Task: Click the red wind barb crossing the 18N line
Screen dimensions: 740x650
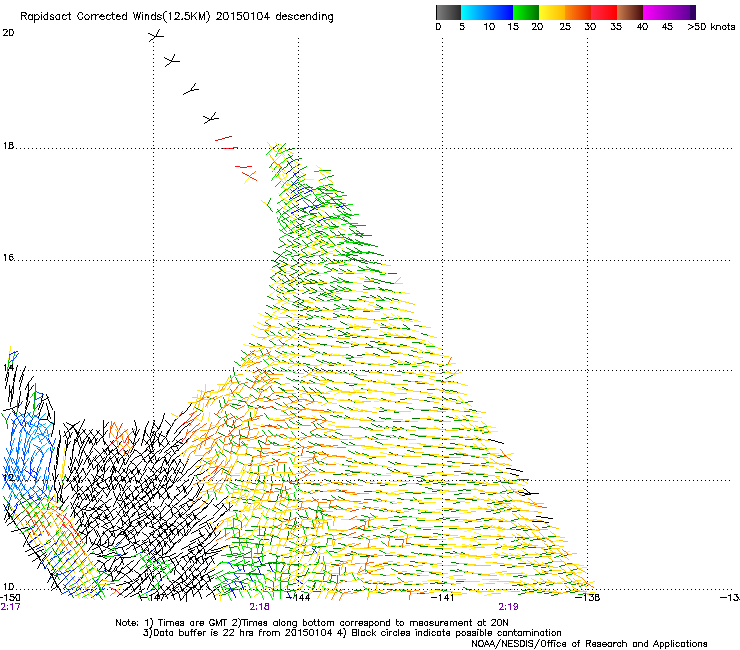Action: pyautogui.click(x=229, y=148)
